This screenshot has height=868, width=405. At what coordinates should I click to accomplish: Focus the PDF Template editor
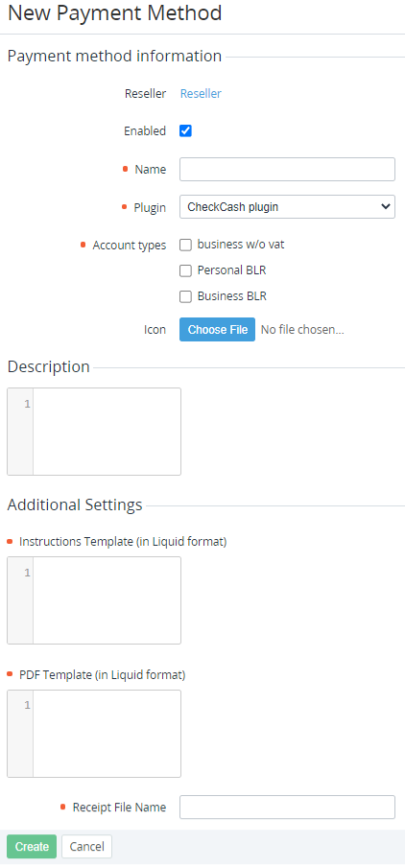coord(107,734)
